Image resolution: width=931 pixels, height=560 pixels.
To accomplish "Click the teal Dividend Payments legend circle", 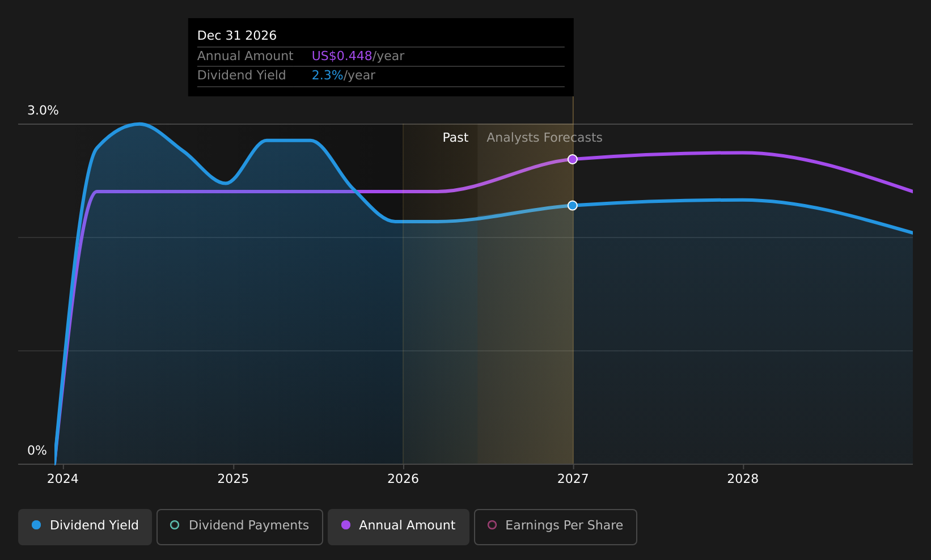I will 175,525.
